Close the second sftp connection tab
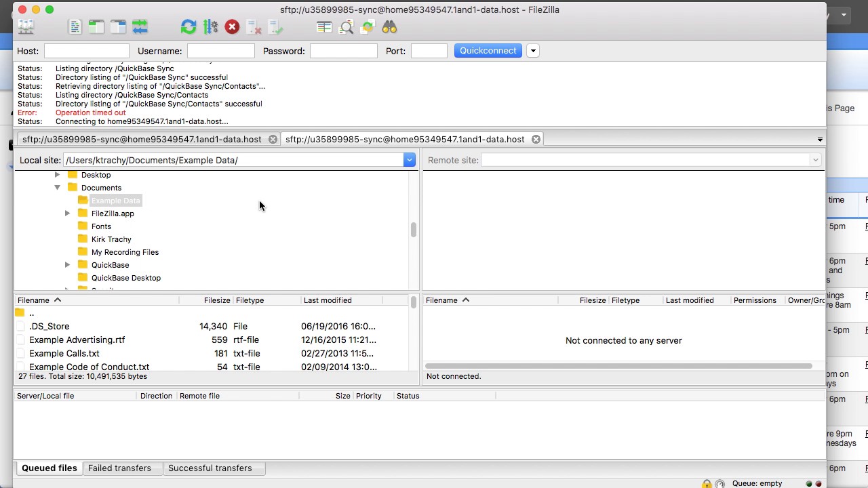Viewport: 868px width, 488px height. (x=536, y=139)
